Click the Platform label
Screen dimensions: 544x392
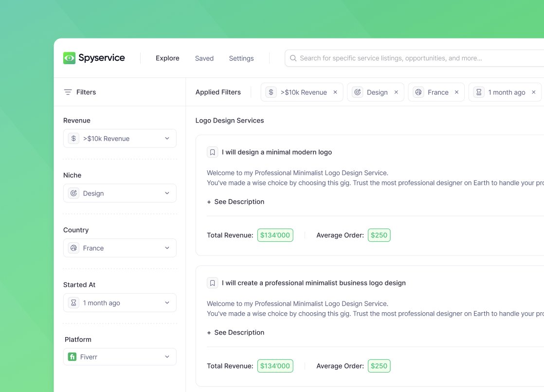point(78,339)
